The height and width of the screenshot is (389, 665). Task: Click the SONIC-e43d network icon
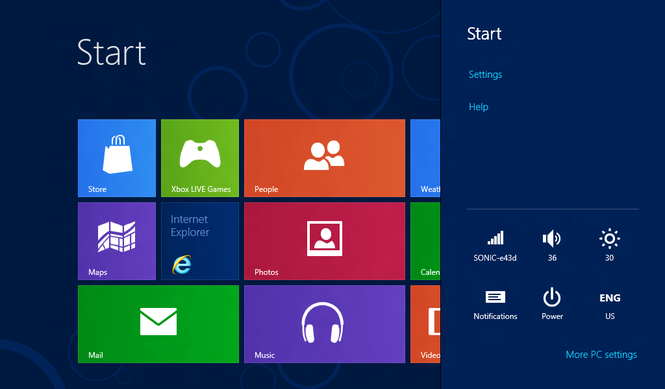pyautogui.click(x=495, y=245)
